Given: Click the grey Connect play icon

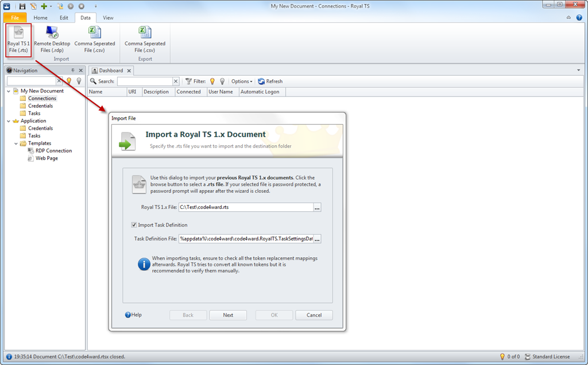Looking at the screenshot, I should pyautogui.click(x=71, y=6).
